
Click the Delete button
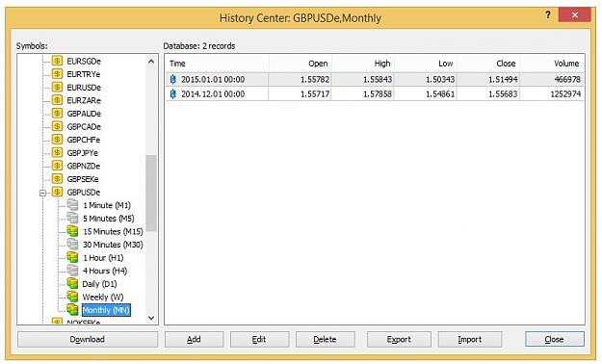coord(326,339)
